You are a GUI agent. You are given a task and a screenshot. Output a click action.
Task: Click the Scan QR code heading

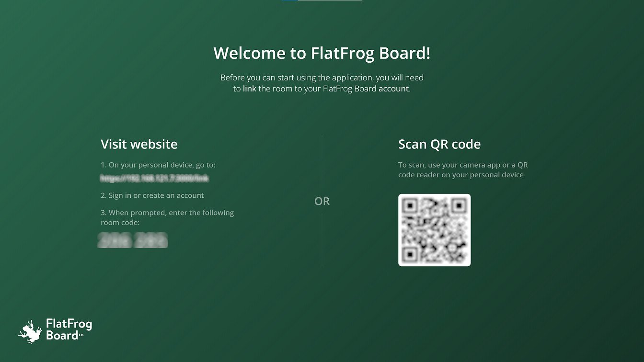click(439, 144)
